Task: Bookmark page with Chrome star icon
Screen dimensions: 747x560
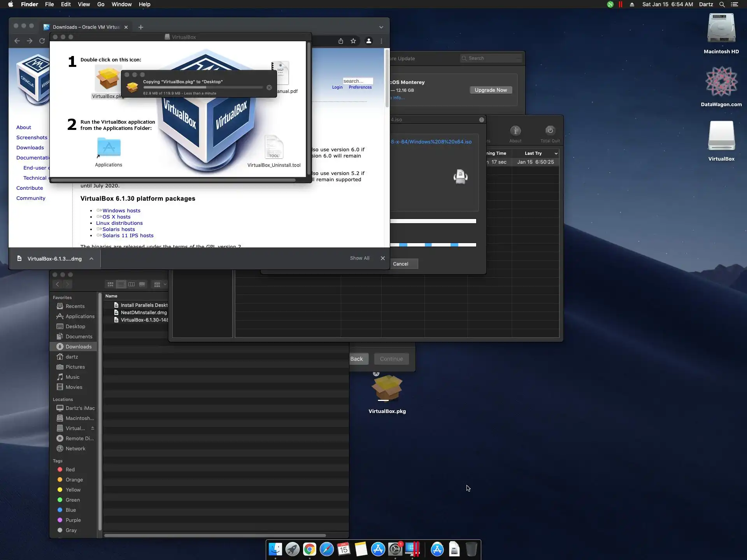Action: coord(353,41)
